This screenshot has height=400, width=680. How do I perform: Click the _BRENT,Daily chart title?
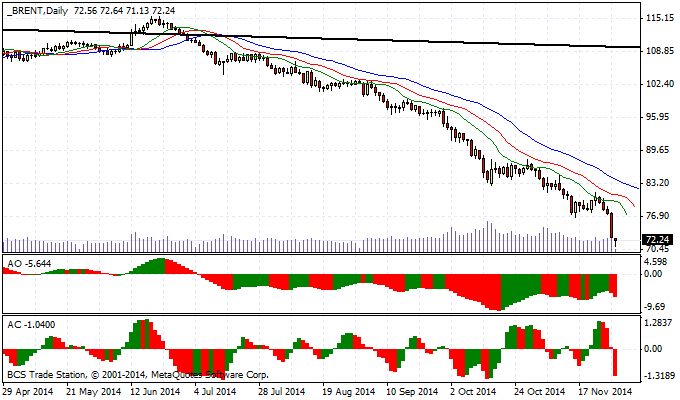click(x=38, y=11)
